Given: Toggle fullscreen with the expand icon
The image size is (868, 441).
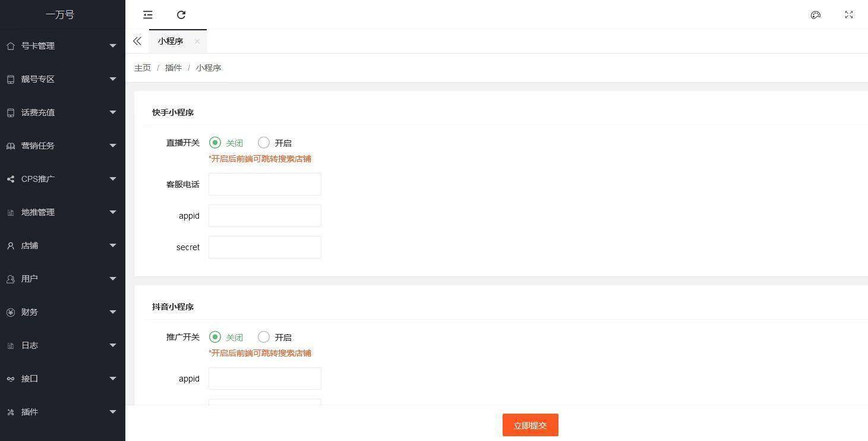Looking at the screenshot, I should tap(849, 15).
